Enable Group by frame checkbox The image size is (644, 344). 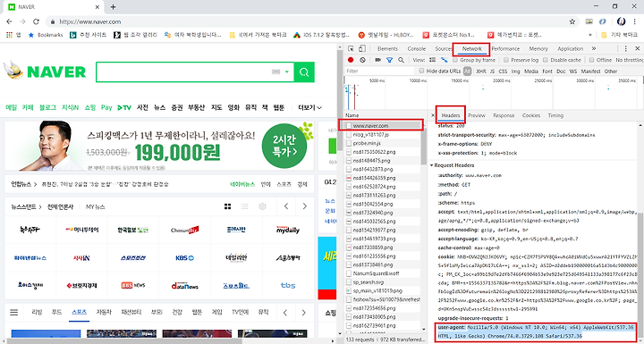455,60
